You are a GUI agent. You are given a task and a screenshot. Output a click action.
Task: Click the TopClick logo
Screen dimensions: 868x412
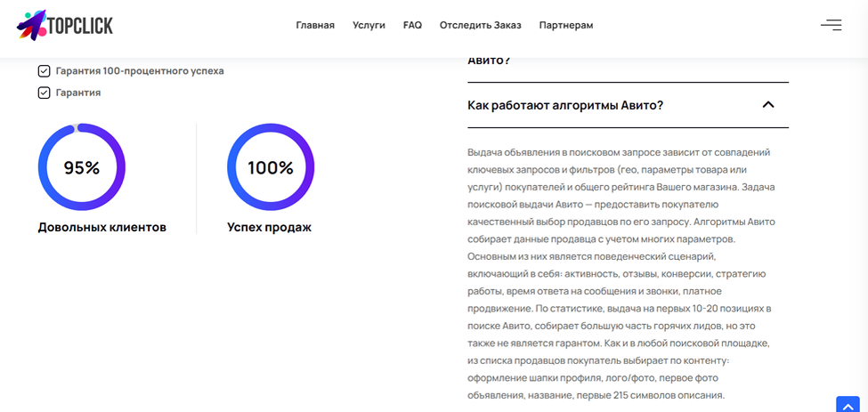pos(65,25)
